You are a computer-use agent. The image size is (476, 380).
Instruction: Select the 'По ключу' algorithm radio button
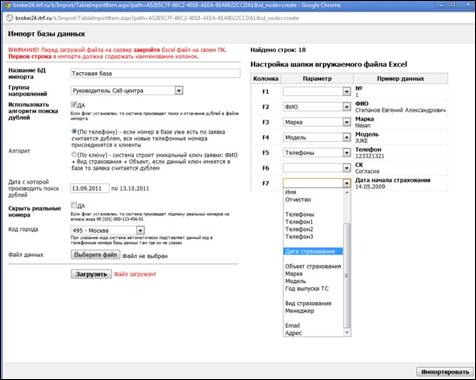coord(74,155)
